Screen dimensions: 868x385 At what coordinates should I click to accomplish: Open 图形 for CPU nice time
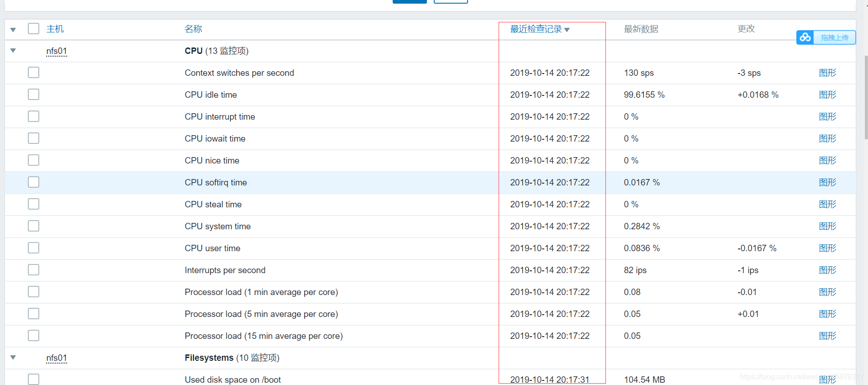(827, 160)
